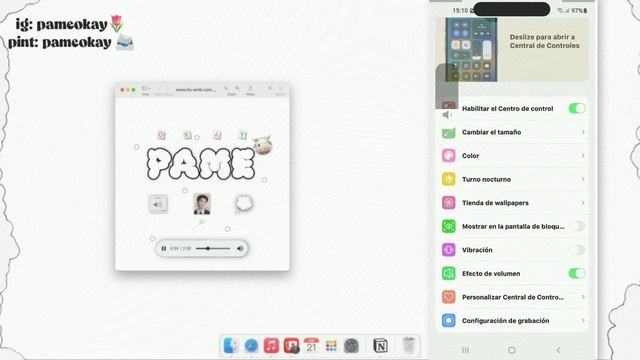Open Calendar showing 21 in dock
Image resolution: width=640 pixels, height=360 pixels.
coord(311,346)
